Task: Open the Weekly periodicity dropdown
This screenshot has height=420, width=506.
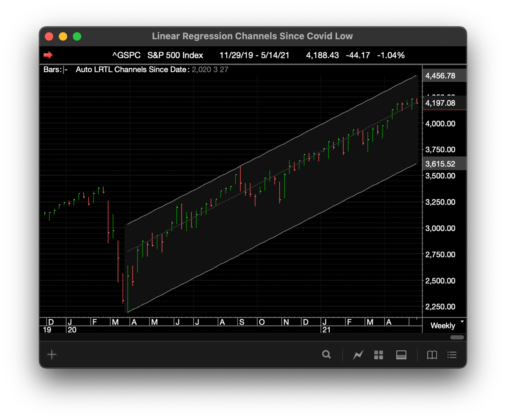Action: coord(443,326)
